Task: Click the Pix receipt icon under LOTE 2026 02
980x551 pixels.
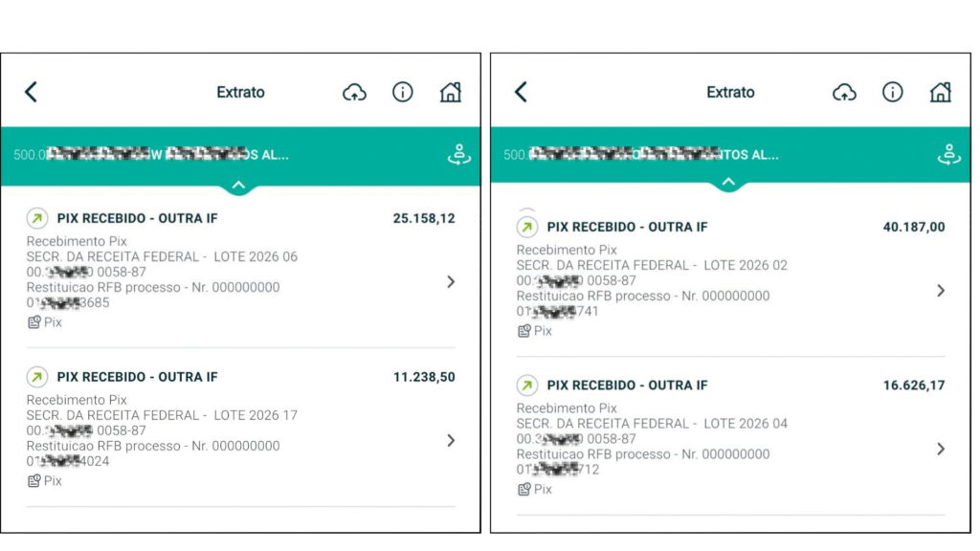Action: pyautogui.click(x=524, y=331)
